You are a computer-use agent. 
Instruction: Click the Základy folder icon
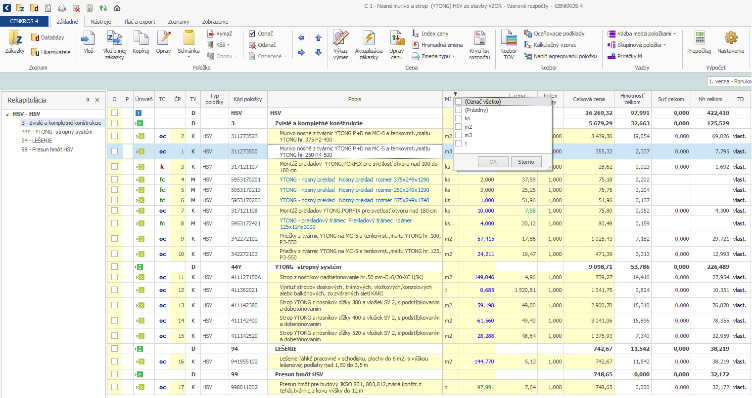pos(15,38)
